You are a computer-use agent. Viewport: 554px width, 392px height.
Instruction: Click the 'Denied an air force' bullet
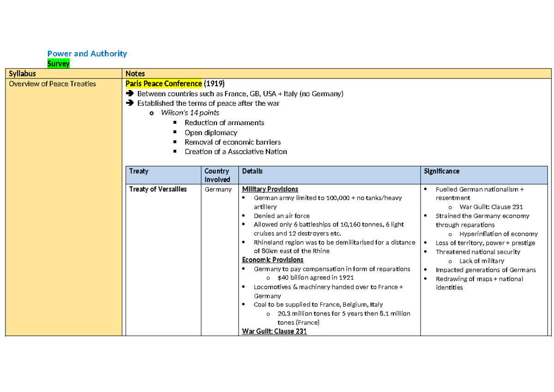[x=282, y=216]
